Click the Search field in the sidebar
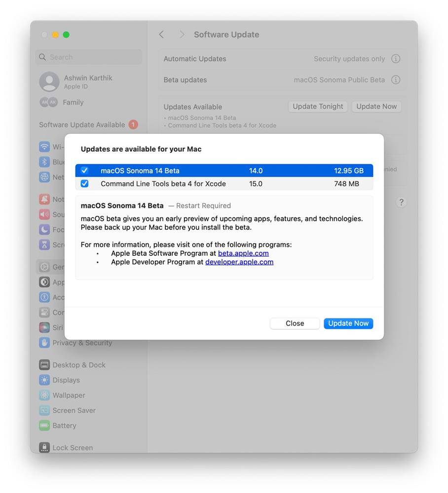The width and height of the screenshot is (448, 493). 88,57
